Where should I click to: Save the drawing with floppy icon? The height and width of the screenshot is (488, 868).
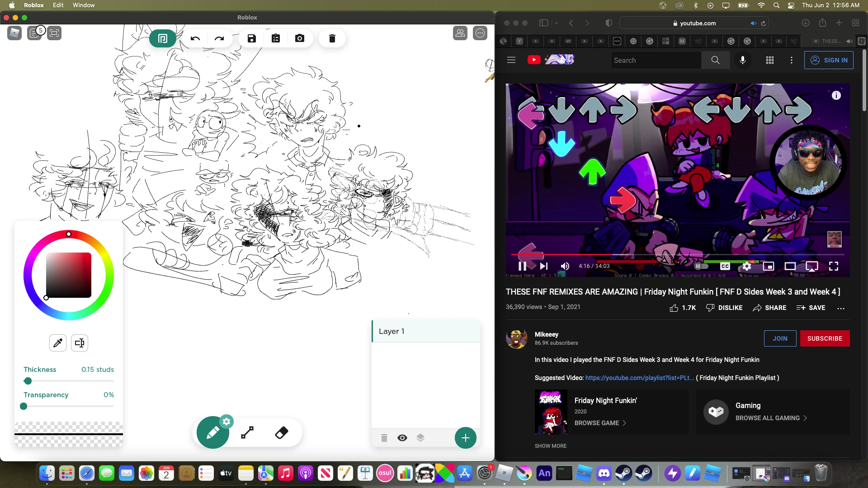[252, 38]
